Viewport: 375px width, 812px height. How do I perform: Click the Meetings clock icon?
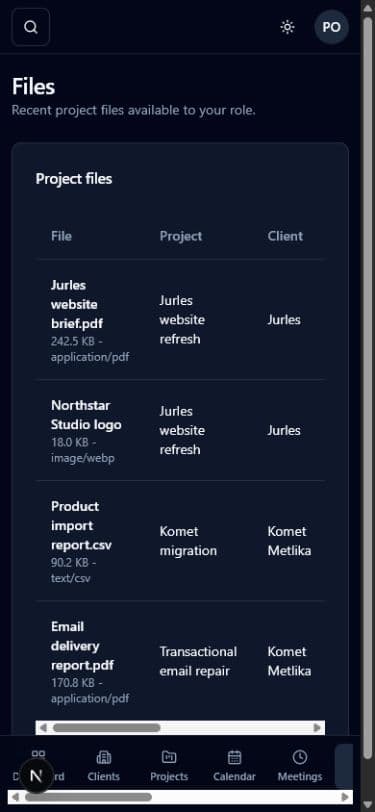point(299,757)
